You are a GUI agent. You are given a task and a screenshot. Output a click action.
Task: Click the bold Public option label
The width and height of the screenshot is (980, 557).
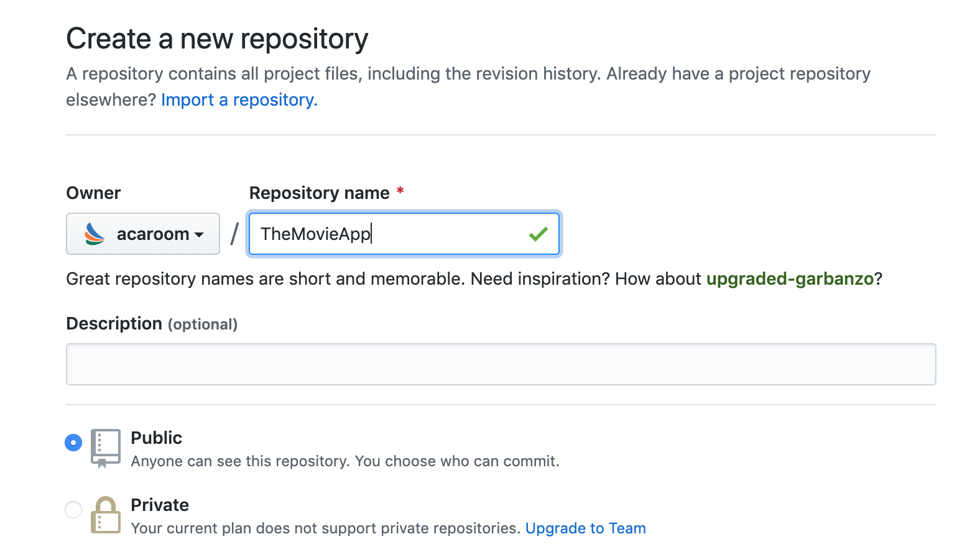tap(156, 438)
